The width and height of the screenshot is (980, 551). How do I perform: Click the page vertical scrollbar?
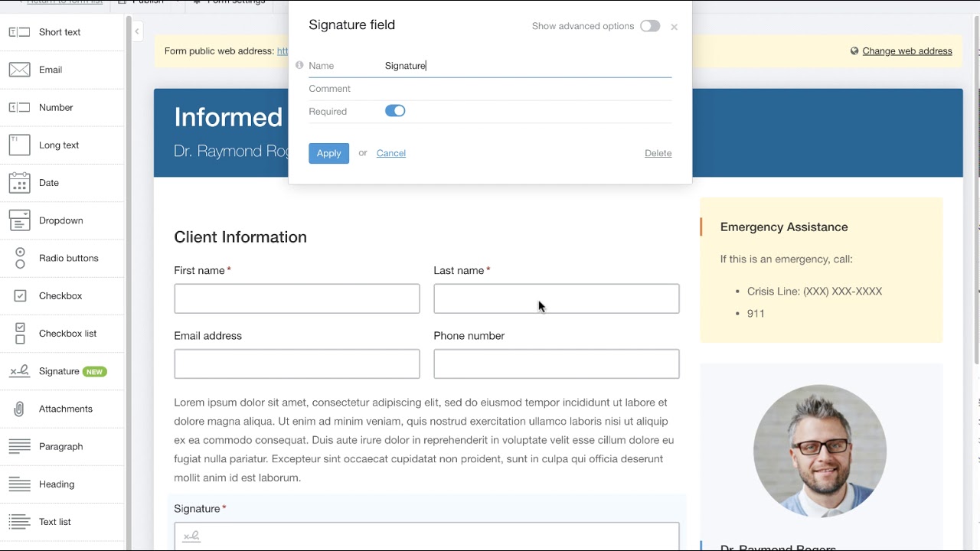[x=976, y=191]
